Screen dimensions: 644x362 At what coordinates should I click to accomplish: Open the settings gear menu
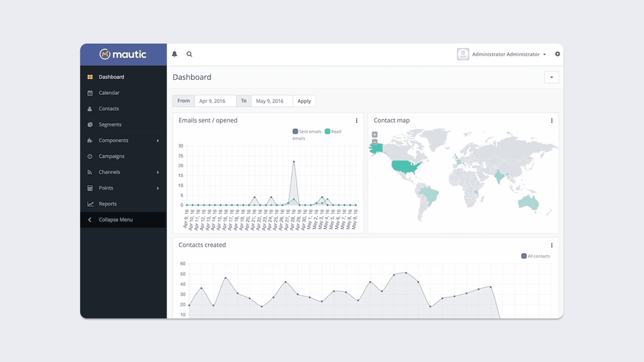[x=557, y=54]
